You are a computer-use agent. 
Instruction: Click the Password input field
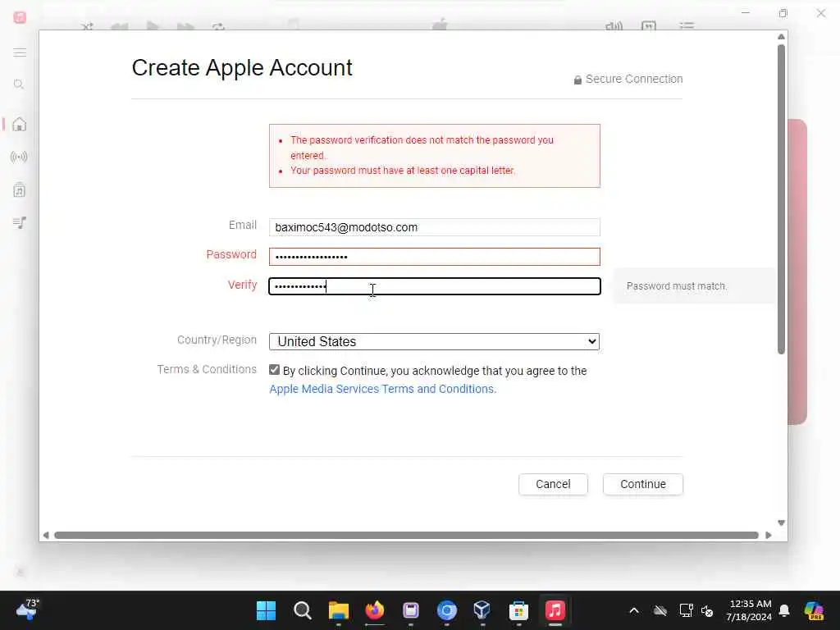pyautogui.click(x=435, y=257)
